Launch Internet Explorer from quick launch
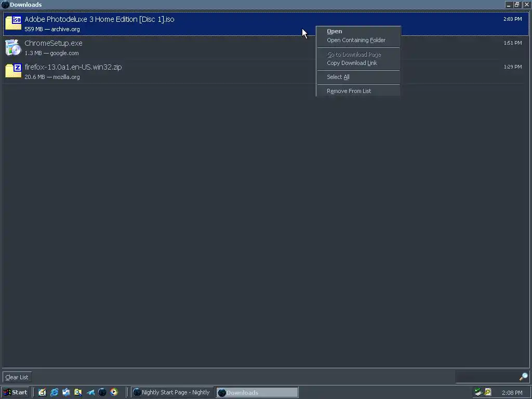Image resolution: width=532 pixels, height=399 pixels. [x=54, y=392]
